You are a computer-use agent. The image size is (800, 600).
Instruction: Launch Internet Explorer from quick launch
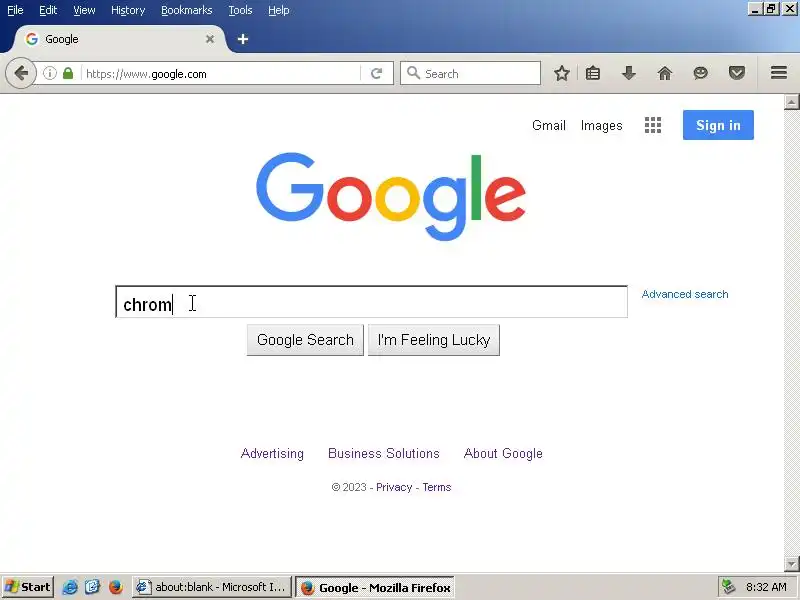coord(70,587)
